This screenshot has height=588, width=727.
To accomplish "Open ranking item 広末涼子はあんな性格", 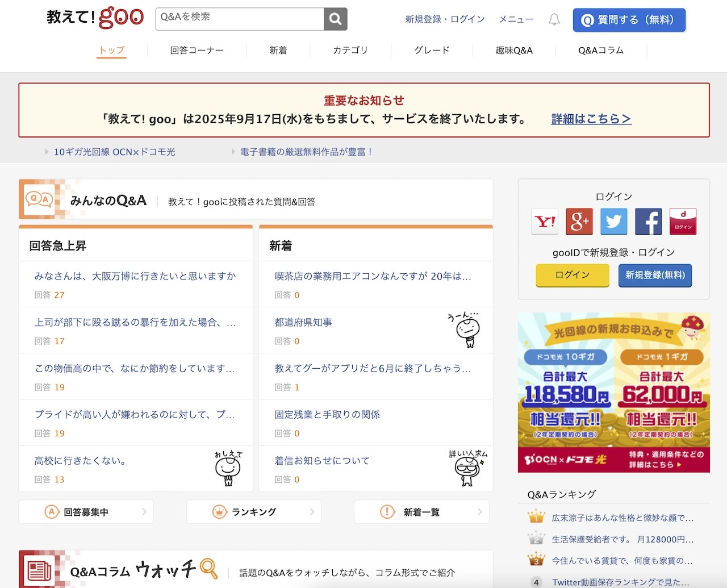I will 623,518.
